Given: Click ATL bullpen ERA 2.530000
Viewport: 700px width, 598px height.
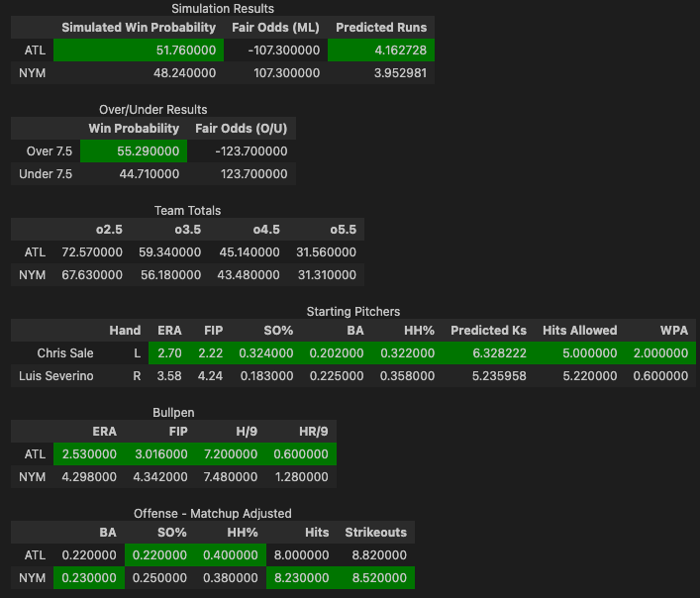Looking at the screenshot, I should pyautogui.click(x=89, y=453).
